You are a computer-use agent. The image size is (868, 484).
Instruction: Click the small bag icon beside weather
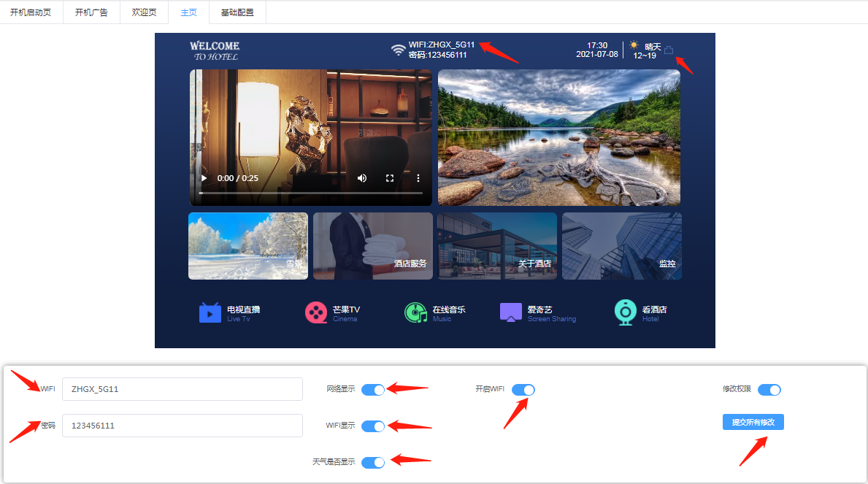pos(669,50)
